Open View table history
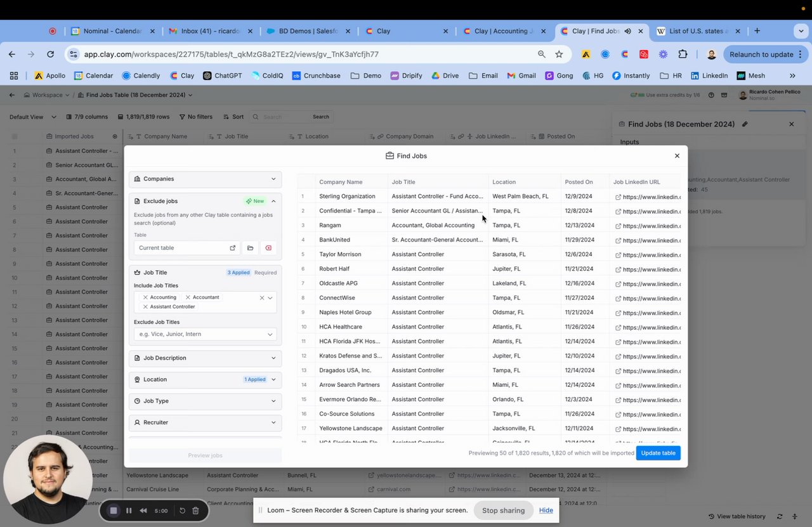 click(737, 517)
